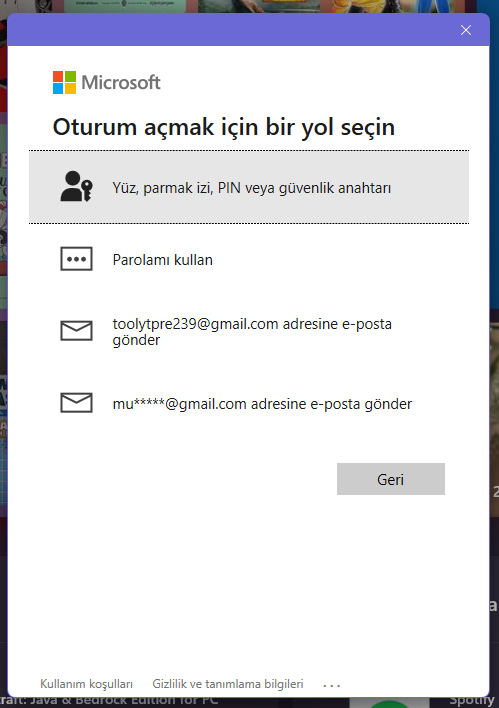Screen dimensions: 499x708
Task: Click the heading Oturum açmak için bir yol seçin
Action: 224,127
